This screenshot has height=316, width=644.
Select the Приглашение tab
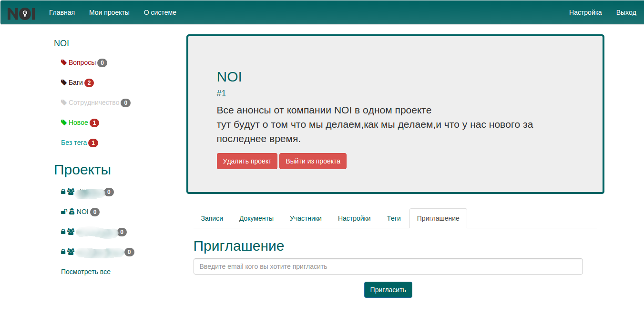tap(438, 218)
